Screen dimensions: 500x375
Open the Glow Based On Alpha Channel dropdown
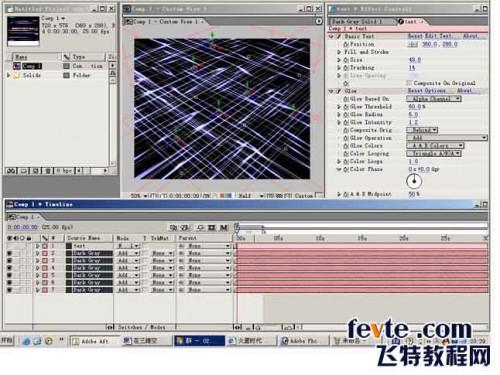[434, 99]
